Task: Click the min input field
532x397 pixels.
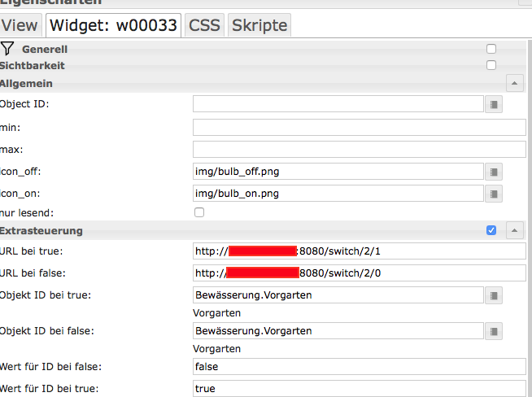Action: coord(359,128)
